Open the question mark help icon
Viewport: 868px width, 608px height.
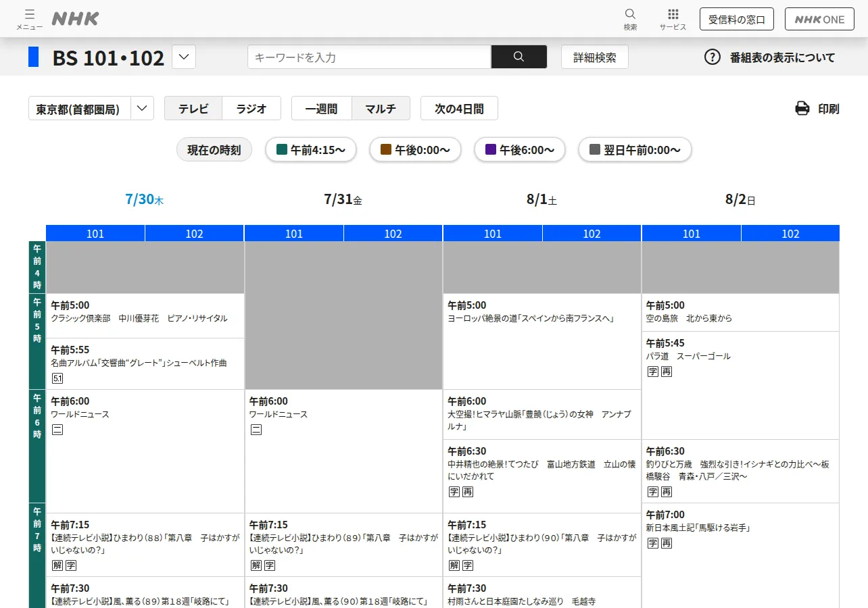[713, 57]
